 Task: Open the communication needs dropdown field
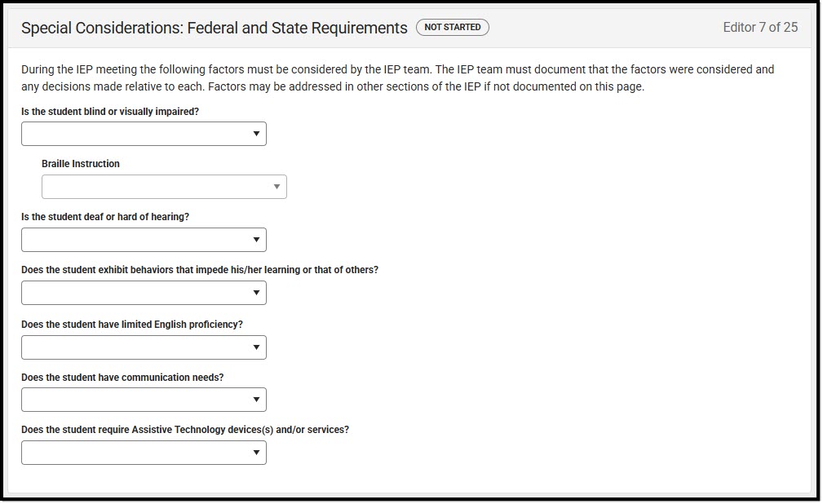(x=144, y=400)
